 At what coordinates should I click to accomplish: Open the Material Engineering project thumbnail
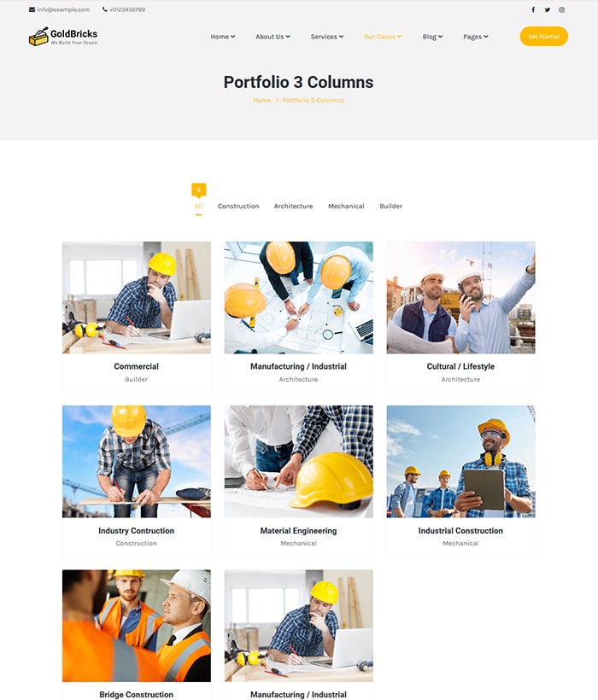tap(298, 462)
